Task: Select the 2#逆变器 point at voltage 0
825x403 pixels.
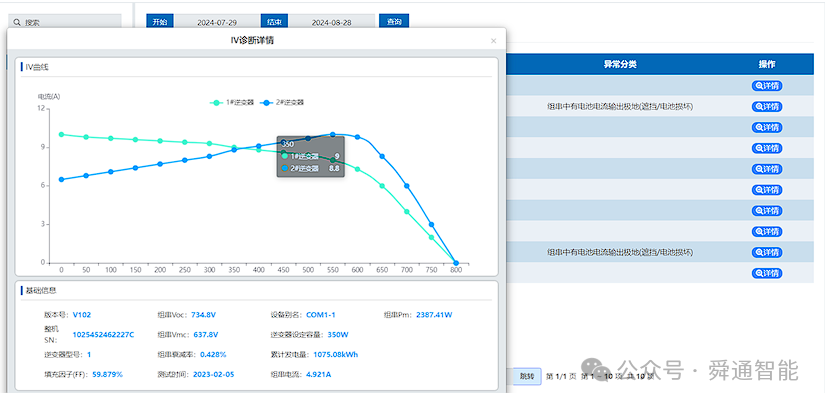Action: 62,179
